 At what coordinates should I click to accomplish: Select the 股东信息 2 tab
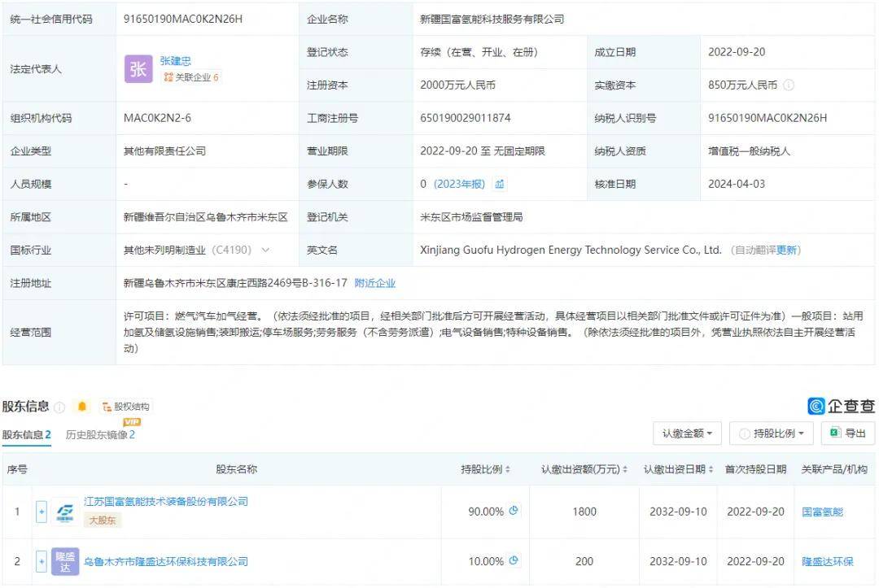point(27,433)
